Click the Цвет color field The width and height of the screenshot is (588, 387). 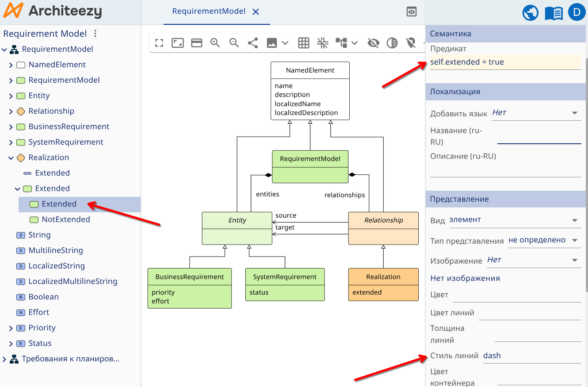coord(516,295)
